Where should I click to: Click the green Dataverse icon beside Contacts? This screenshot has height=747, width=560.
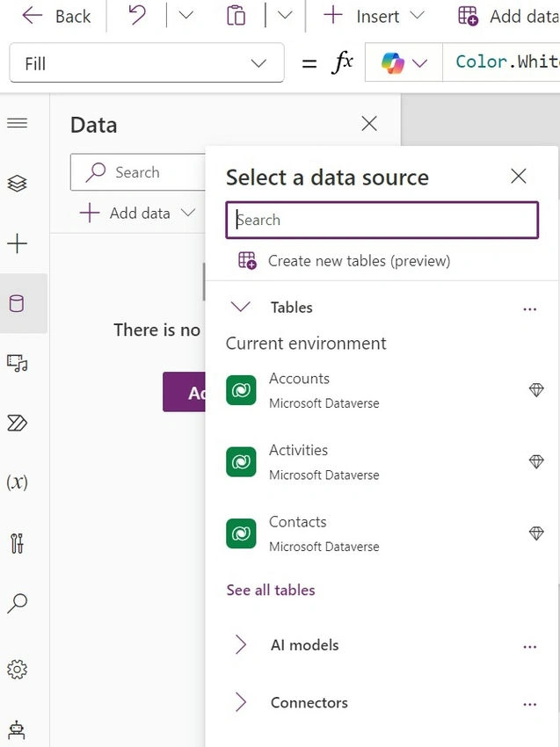click(241, 533)
